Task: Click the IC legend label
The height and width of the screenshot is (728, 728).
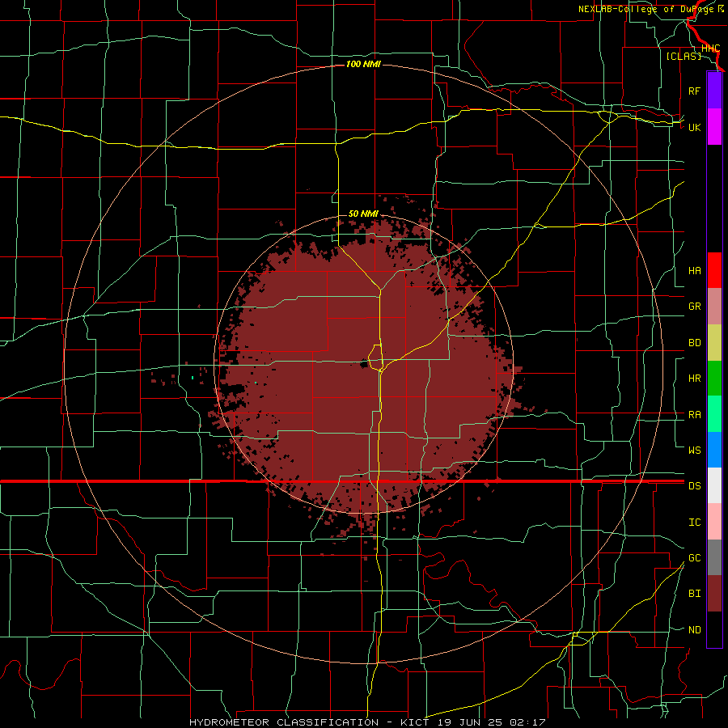Action: 694,523
